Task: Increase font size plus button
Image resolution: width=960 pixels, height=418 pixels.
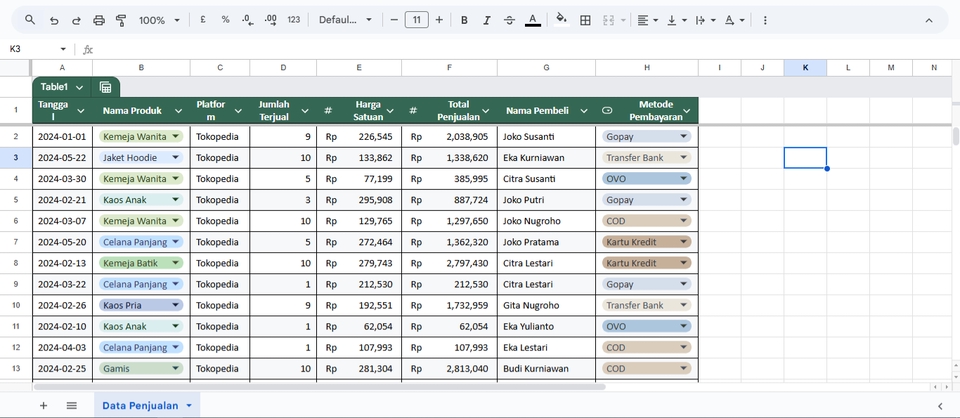Action: click(439, 20)
